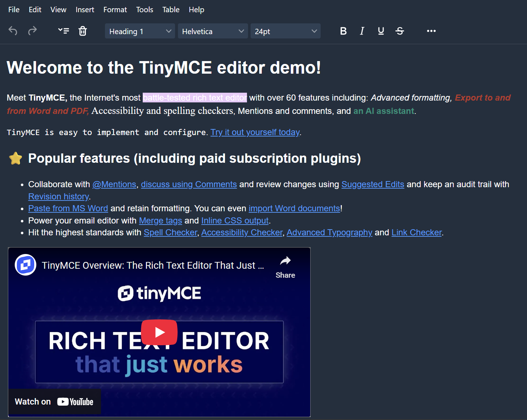Click the highlighted 'battle-tested rich text editor' text
The image size is (527, 420).
195,98
